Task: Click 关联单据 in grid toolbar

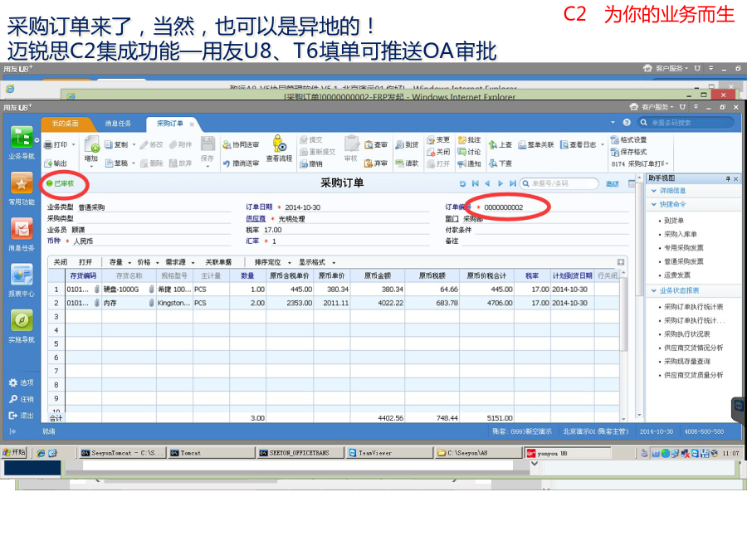Action: 218,262
